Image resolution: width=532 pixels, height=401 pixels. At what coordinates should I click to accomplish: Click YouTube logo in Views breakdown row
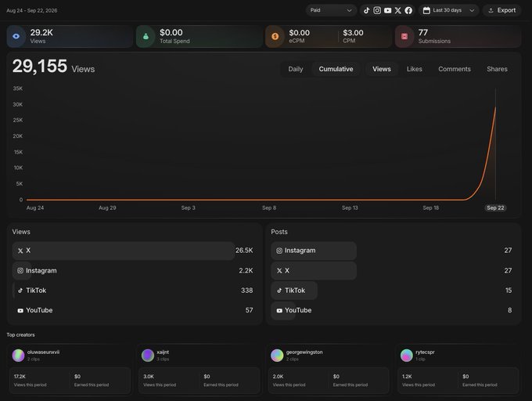pyautogui.click(x=20, y=310)
